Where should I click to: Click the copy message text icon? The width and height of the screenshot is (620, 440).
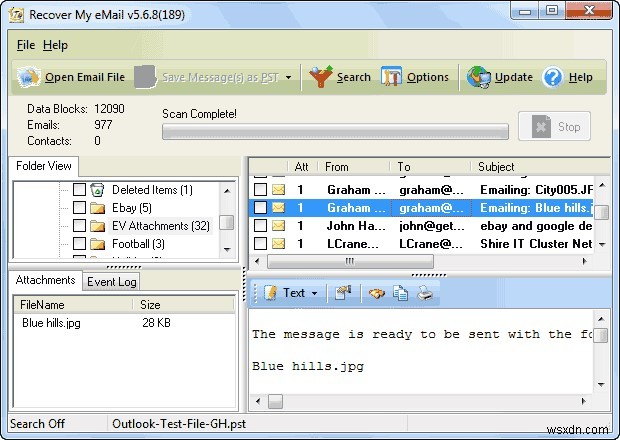click(x=401, y=293)
